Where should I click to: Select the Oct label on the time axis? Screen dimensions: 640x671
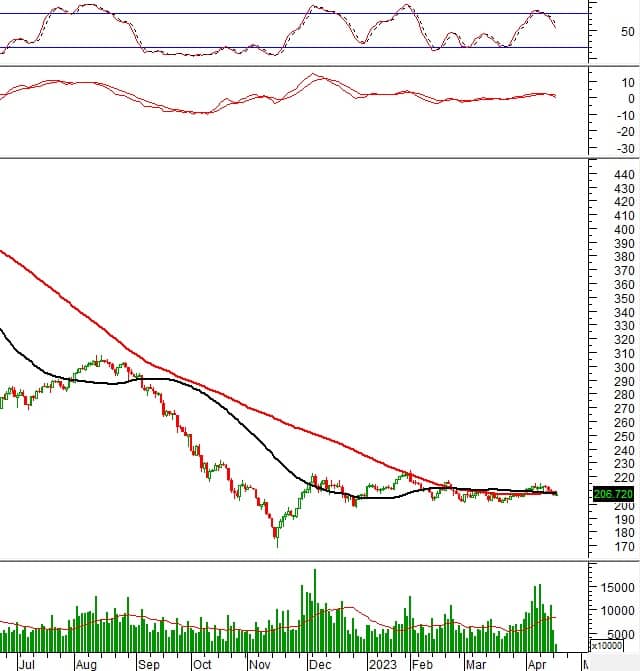(x=202, y=664)
